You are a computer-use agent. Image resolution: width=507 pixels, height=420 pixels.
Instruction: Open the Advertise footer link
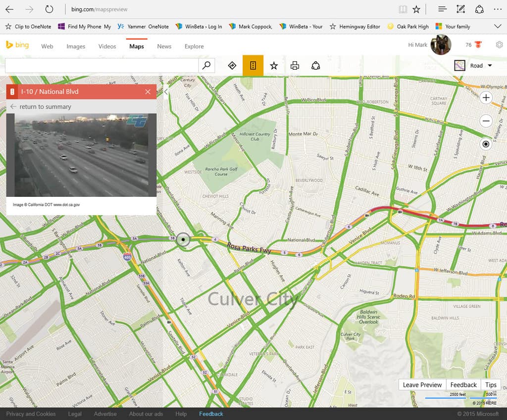tap(105, 414)
